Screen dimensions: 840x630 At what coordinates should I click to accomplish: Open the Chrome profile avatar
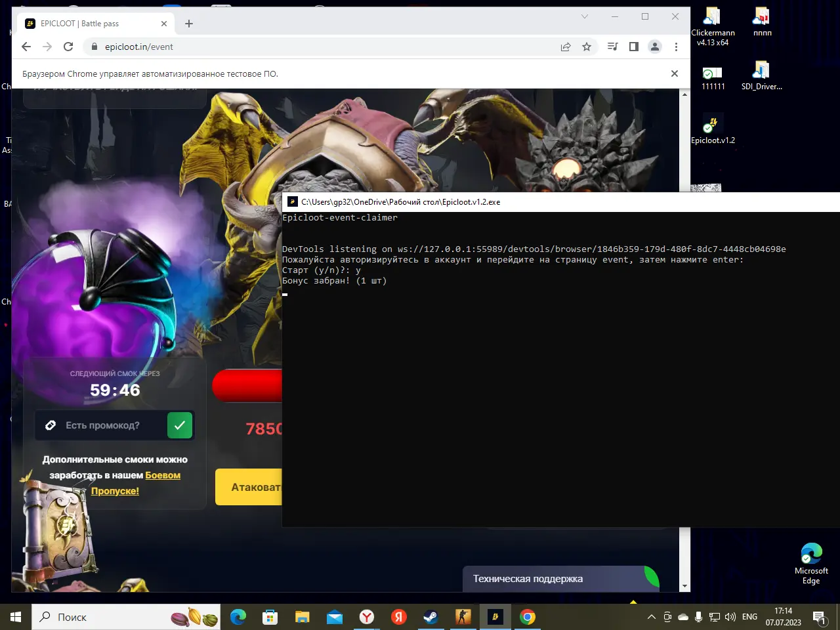(x=655, y=47)
